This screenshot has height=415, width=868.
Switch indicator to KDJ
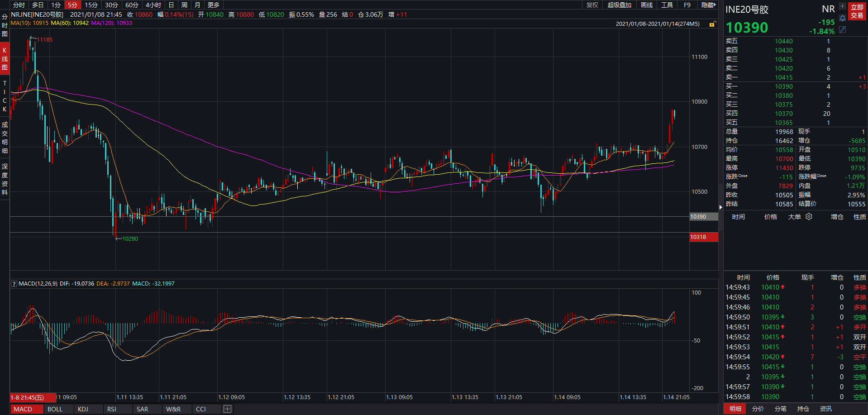point(83,409)
